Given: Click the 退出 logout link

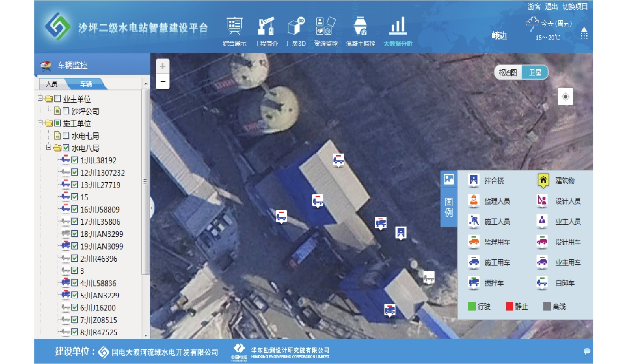Looking at the screenshot, I should [x=551, y=6].
